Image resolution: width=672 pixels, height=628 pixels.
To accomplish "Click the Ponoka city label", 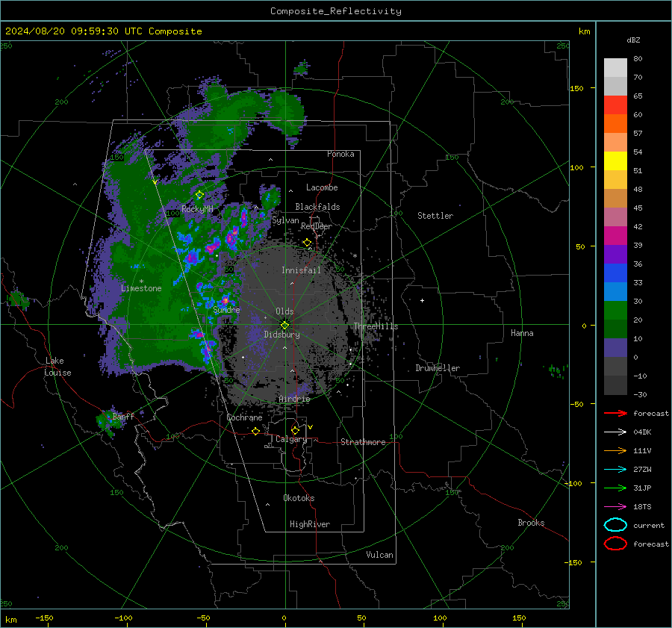I will 340,154.
